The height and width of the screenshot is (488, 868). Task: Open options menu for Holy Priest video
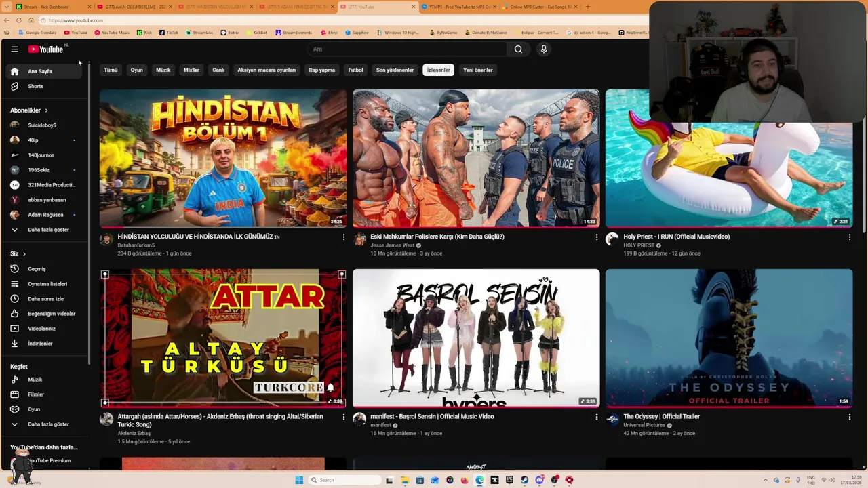pos(849,237)
